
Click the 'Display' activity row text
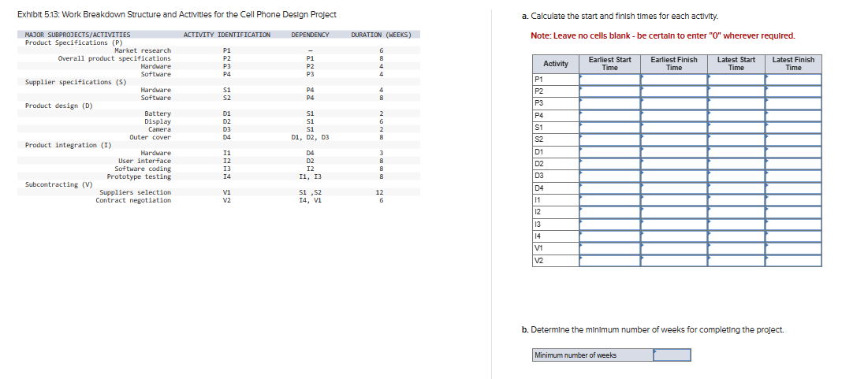pos(158,121)
